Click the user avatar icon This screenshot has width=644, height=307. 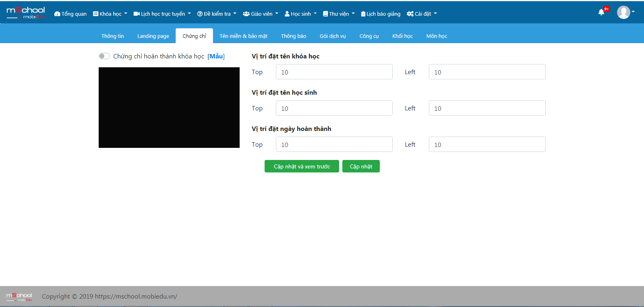click(623, 12)
